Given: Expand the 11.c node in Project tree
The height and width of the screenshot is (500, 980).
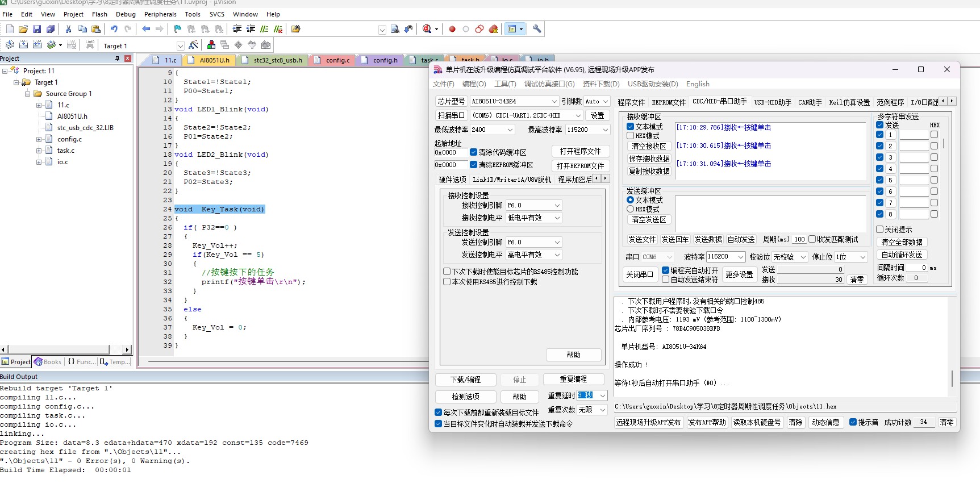Looking at the screenshot, I should click(x=39, y=105).
